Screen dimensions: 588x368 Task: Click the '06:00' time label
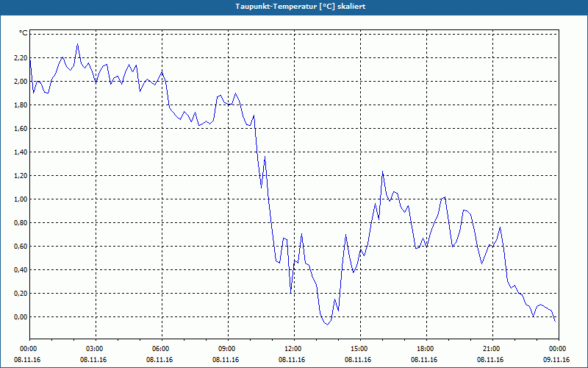[160, 349]
